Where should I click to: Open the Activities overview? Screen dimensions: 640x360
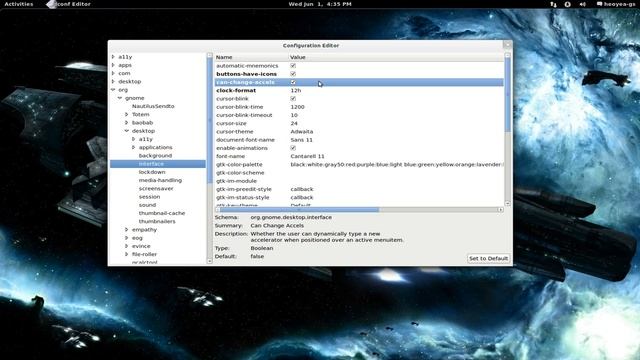click(x=19, y=4)
